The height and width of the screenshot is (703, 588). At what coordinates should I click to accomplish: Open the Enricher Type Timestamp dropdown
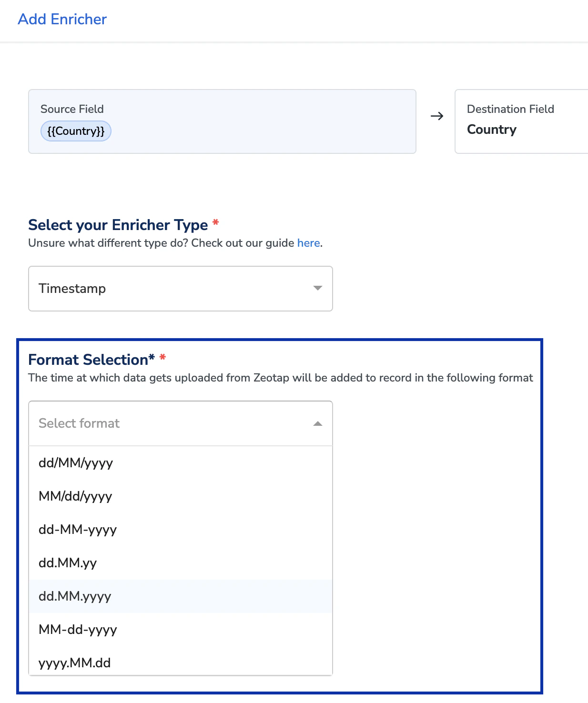pos(181,289)
